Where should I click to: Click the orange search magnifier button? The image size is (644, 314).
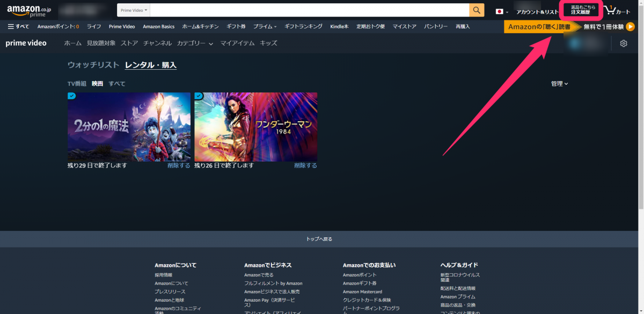[477, 10]
